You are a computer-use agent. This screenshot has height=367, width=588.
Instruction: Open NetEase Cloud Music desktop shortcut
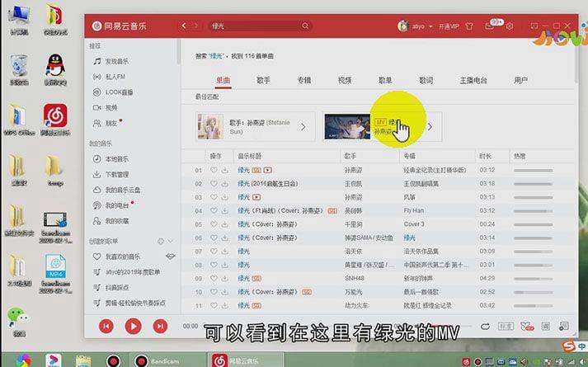tap(55, 120)
